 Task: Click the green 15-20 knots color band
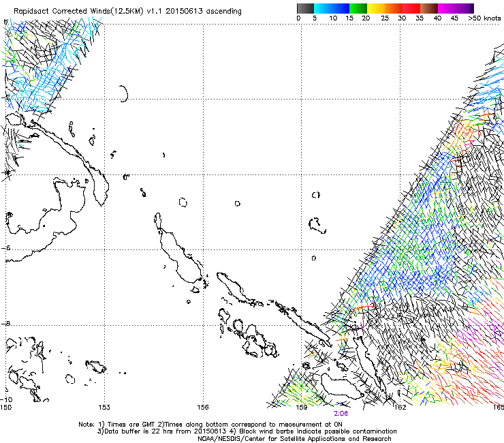pyautogui.click(x=358, y=8)
